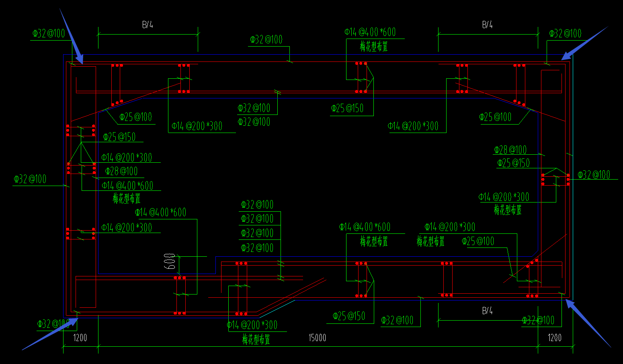Select Φ14@200*300 label left of lower-right Φ25@100
The height and width of the screenshot is (364, 623).
click(x=450, y=227)
